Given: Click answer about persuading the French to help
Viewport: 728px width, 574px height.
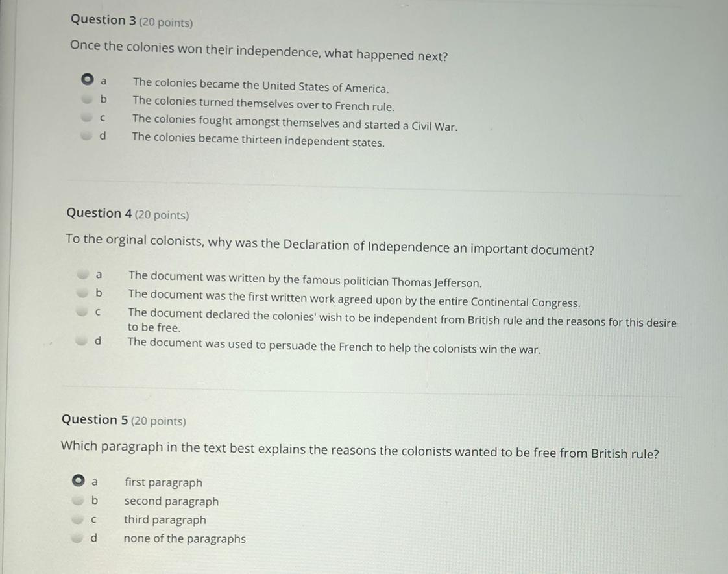Looking at the screenshot, I should click(x=334, y=345).
